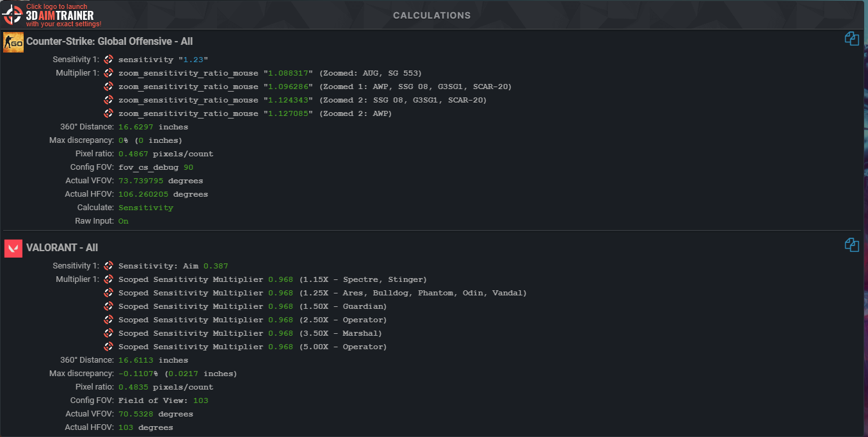Click aim trainer icon on 1.50X Guardian row
This screenshot has height=437, width=868.
pos(109,306)
